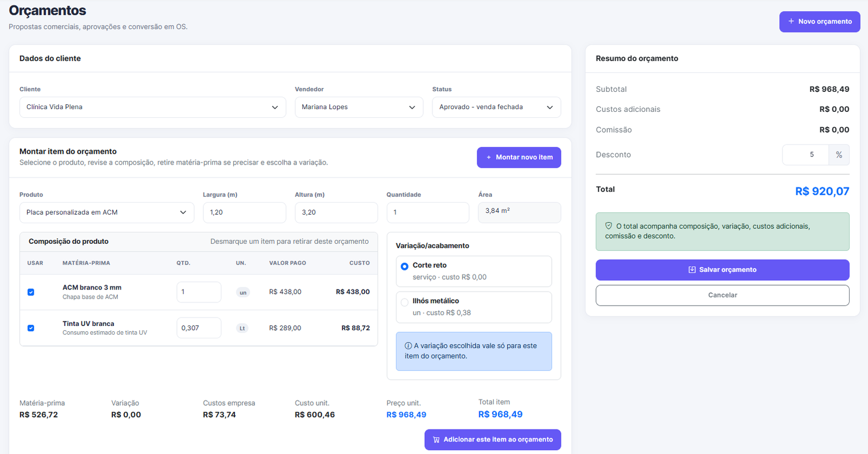
Task: Select the Corte reto radio option
Action: [x=405, y=267]
